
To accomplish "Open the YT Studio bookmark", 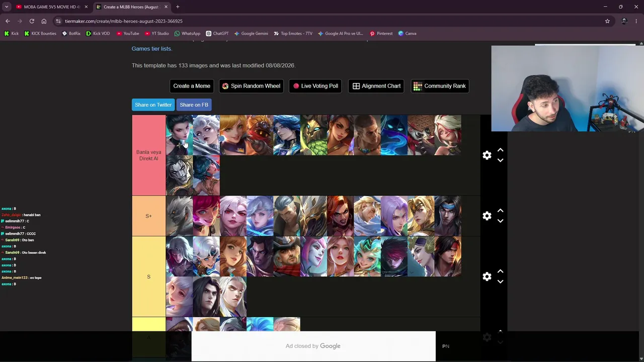I will click(156, 34).
